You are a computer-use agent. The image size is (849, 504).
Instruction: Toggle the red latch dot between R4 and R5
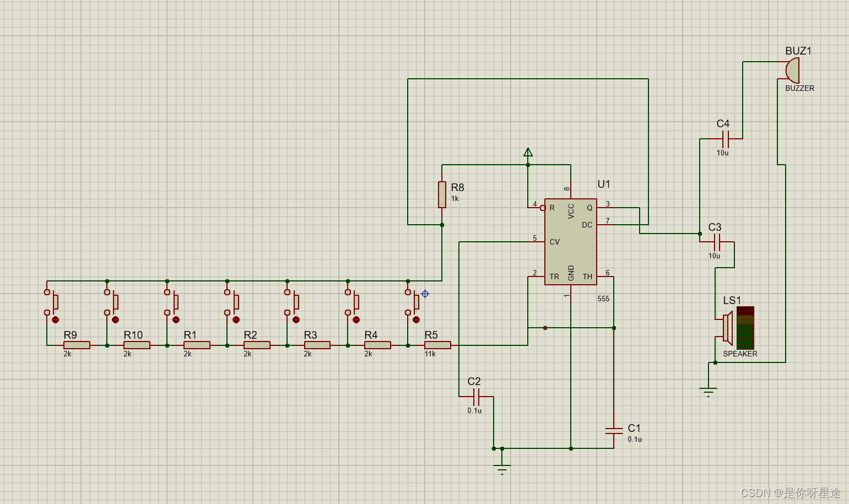[416, 319]
